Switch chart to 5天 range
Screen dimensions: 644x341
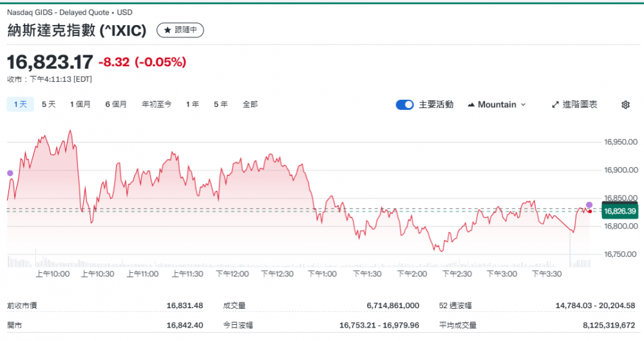click(x=49, y=104)
